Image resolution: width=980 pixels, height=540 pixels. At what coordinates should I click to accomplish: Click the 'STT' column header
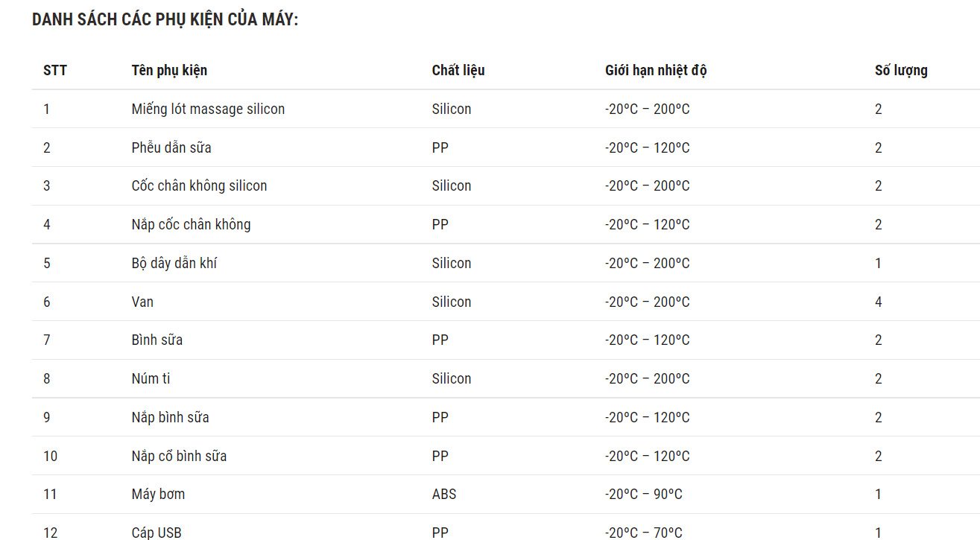(x=54, y=71)
